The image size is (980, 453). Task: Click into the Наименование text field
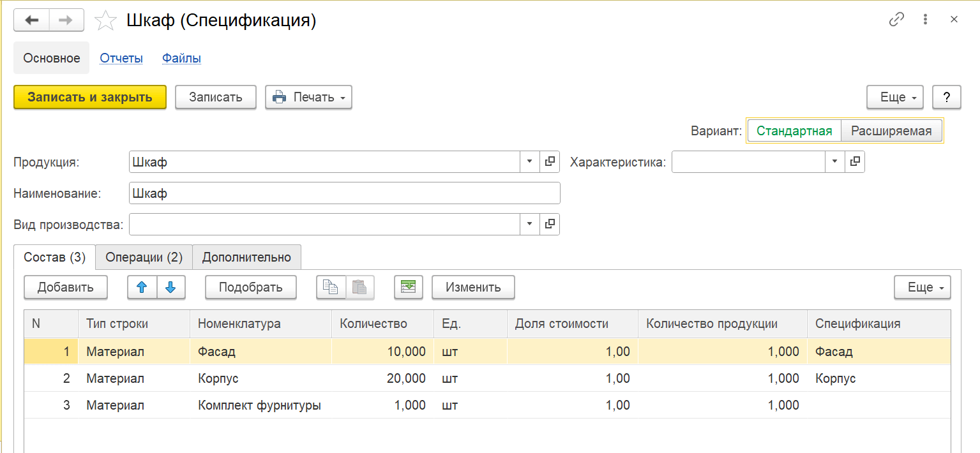click(344, 193)
